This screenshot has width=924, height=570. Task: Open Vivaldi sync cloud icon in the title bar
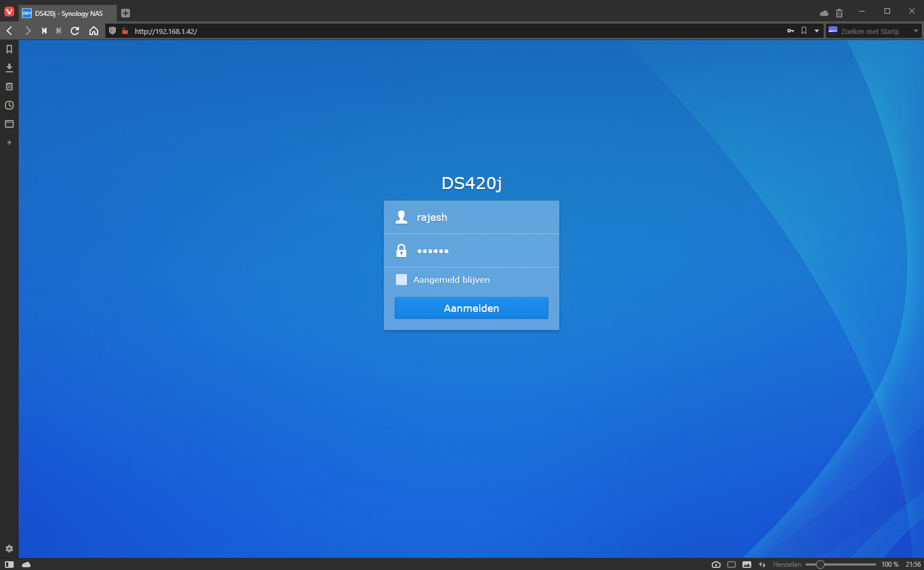824,13
